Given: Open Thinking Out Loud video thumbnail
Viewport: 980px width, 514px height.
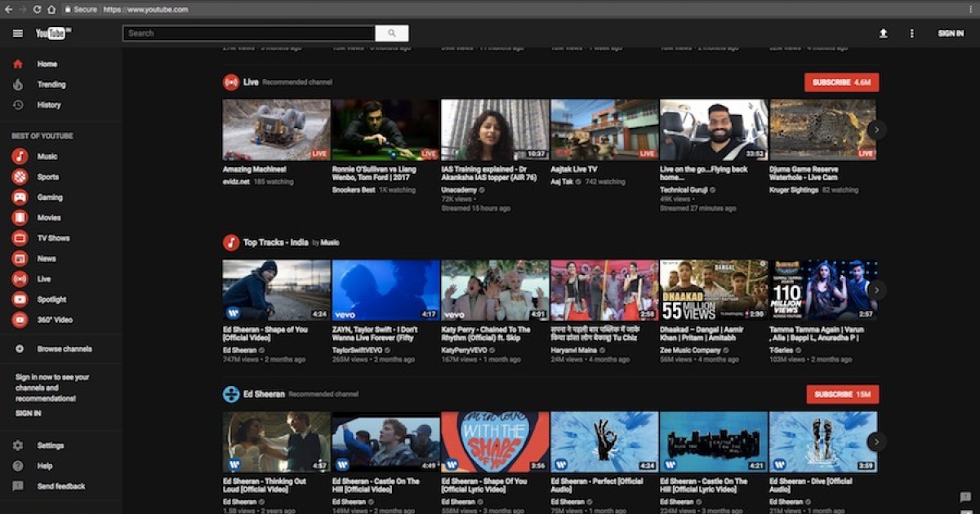Looking at the screenshot, I should point(277,441).
